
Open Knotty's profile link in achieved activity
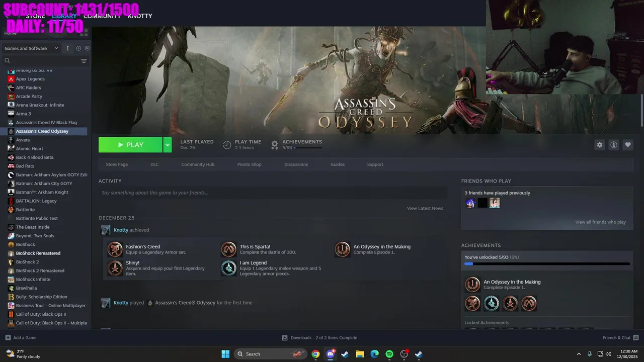(x=121, y=230)
